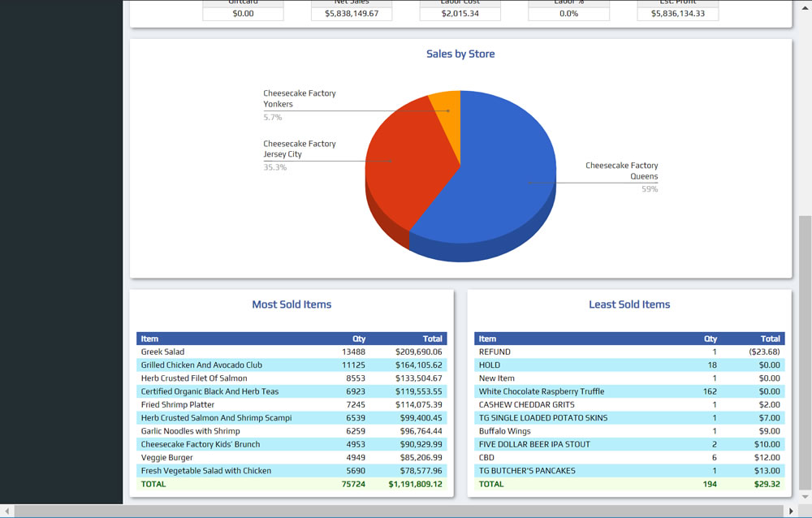Screen dimensions: 812x518
Task: Click the Sales by Store chart title
Action: [460, 54]
